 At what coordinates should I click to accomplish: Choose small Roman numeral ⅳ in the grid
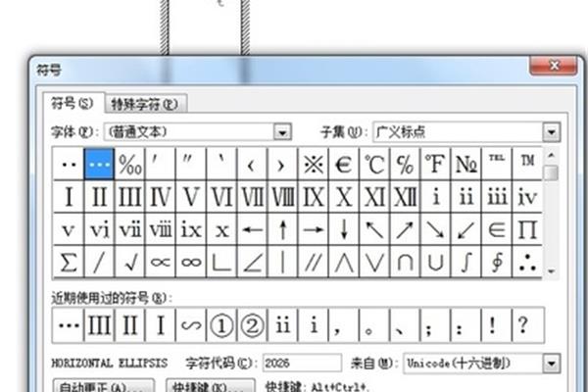coord(527,197)
